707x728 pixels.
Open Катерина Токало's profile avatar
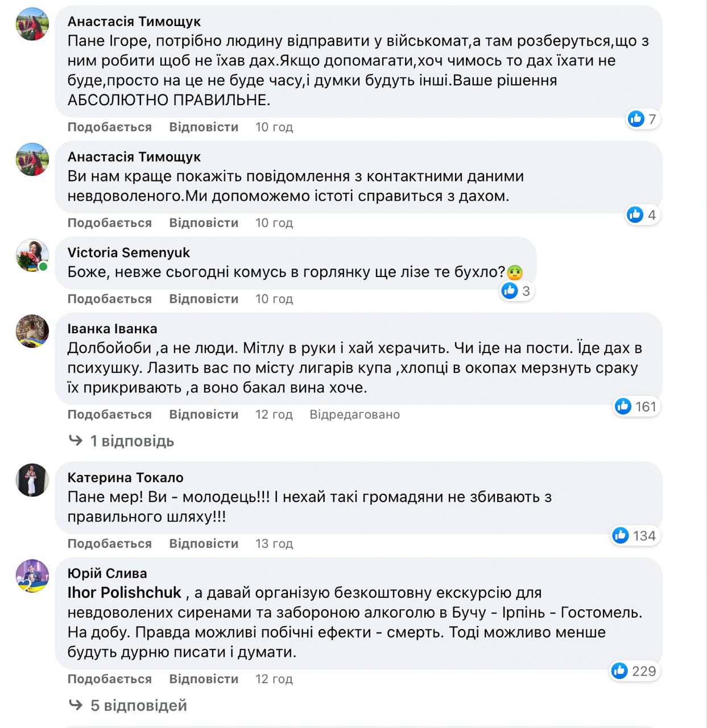coord(32,480)
